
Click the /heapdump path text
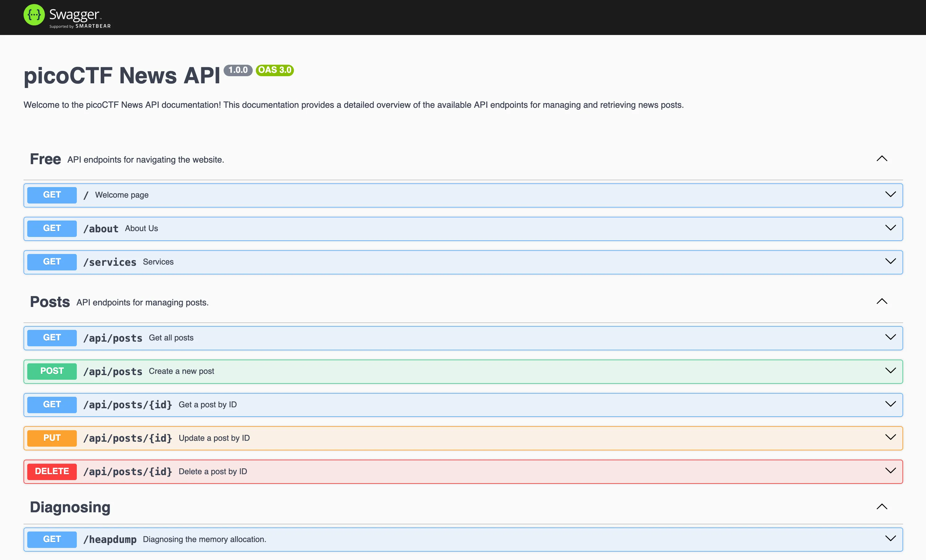[x=110, y=540]
